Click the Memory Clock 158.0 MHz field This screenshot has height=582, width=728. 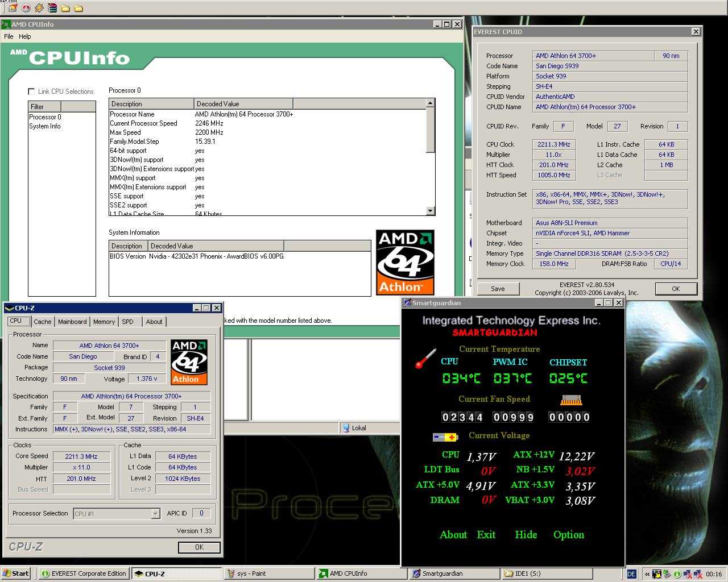click(553, 264)
